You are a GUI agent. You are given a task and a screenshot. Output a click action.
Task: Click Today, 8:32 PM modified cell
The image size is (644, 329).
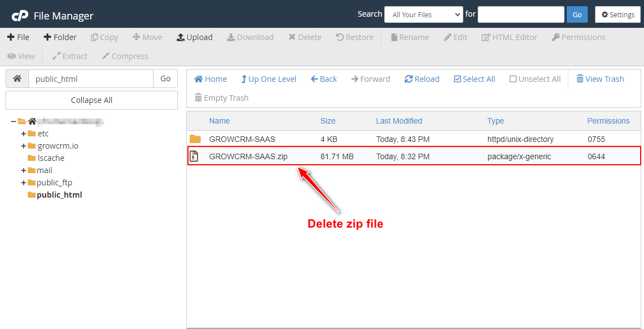pos(403,156)
